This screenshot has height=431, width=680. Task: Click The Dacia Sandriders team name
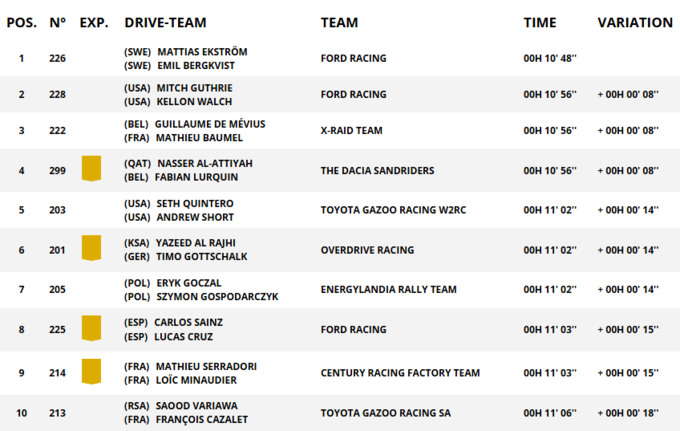point(377,171)
